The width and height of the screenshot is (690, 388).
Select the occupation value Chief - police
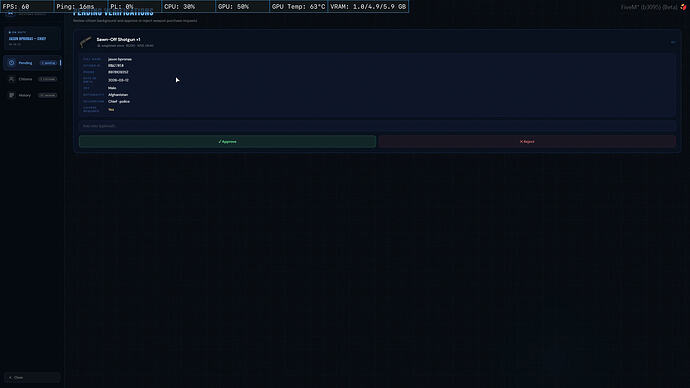[119, 101]
